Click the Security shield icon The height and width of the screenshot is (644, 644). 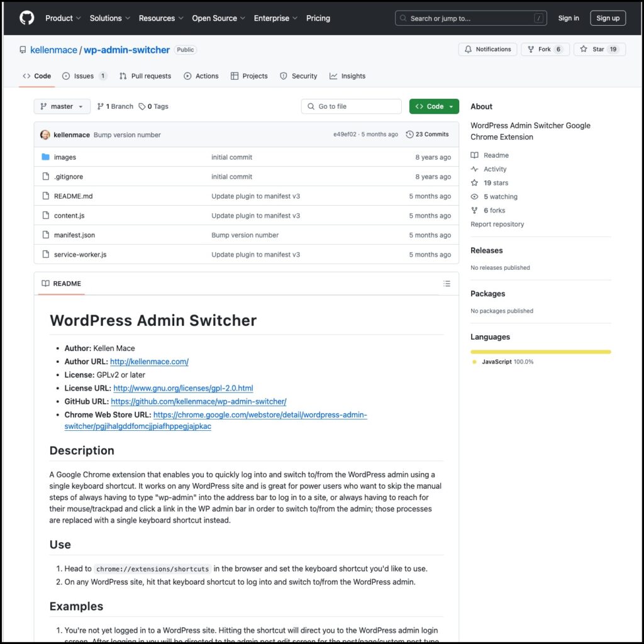click(x=283, y=76)
